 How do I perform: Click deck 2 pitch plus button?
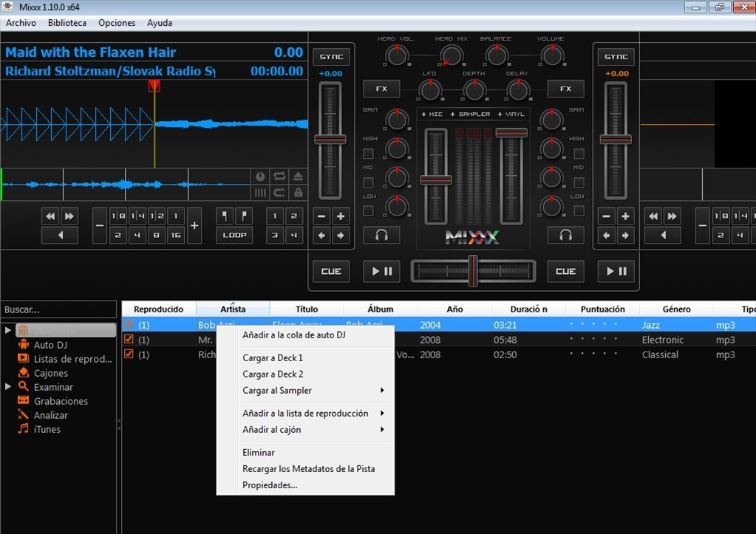pos(625,216)
